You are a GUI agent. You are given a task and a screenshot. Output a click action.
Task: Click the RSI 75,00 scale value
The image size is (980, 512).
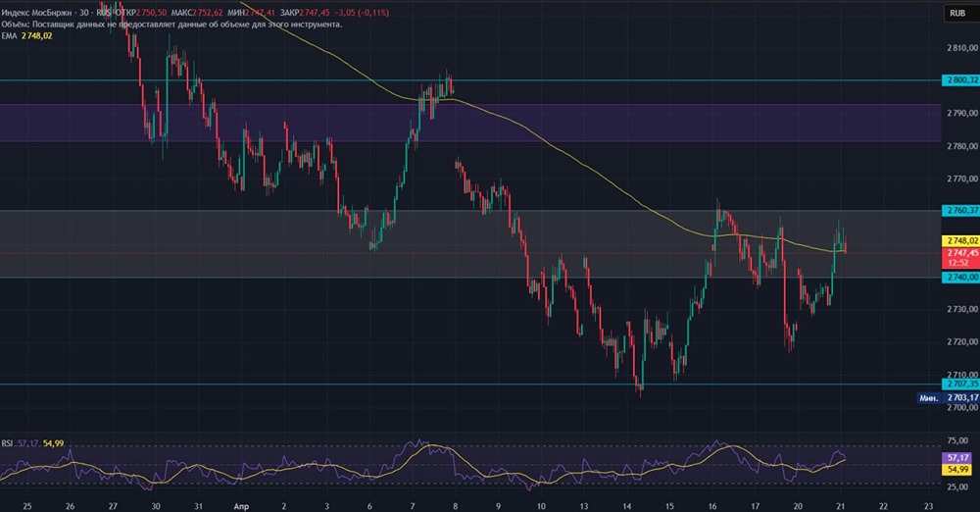(x=957, y=440)
